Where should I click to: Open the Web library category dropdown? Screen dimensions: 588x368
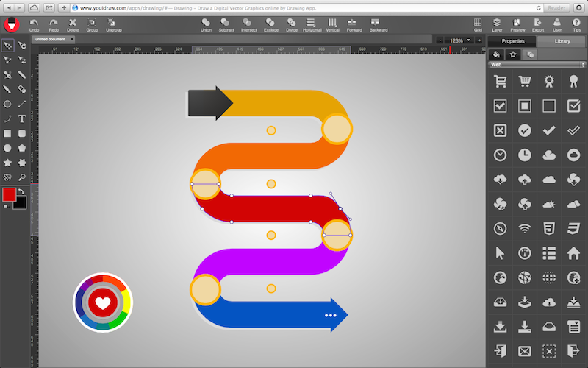point(537,65)
